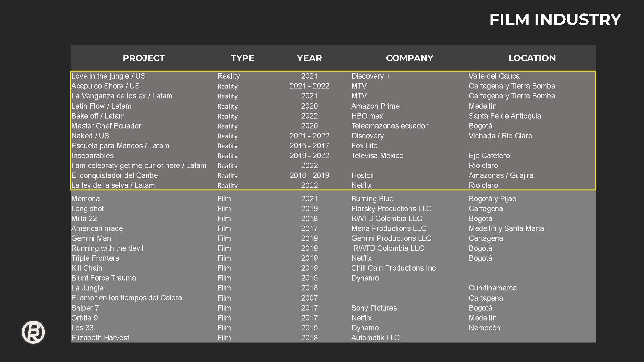Click 'Long shot' project name
Viewport: 644px width, 362px height.
pos(88,209)
